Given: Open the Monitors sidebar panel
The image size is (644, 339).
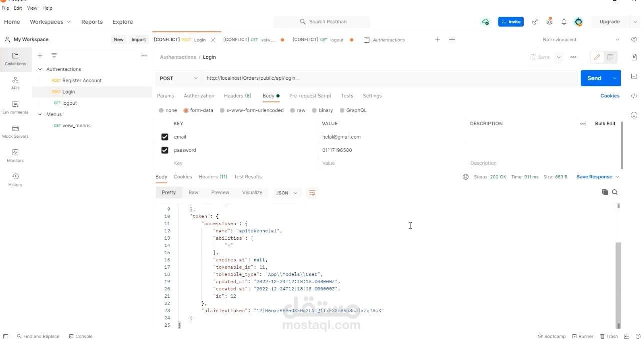Looking at the screenshot, I should (x=15, y=155).
